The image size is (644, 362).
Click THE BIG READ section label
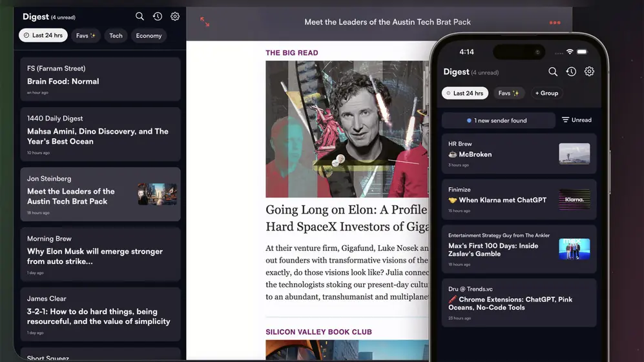(x=291, y=52)
